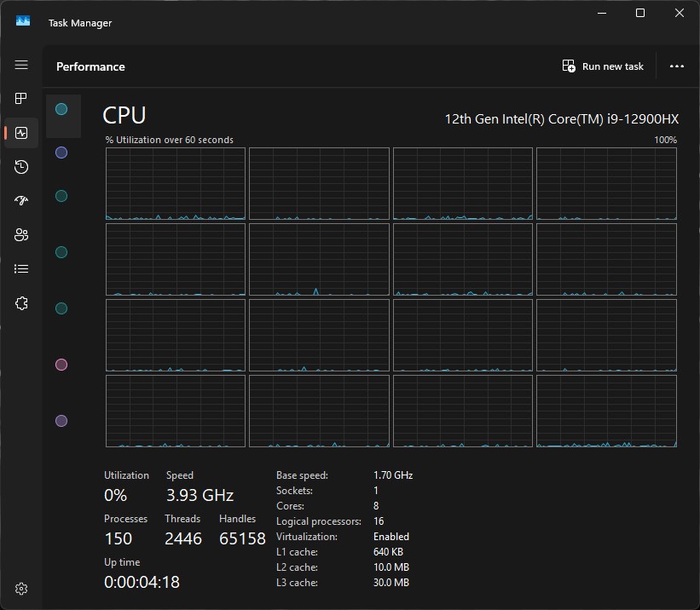700x610 pixels.
Task: Click the 100% graph scale label
Action: [x=665, y=140]
